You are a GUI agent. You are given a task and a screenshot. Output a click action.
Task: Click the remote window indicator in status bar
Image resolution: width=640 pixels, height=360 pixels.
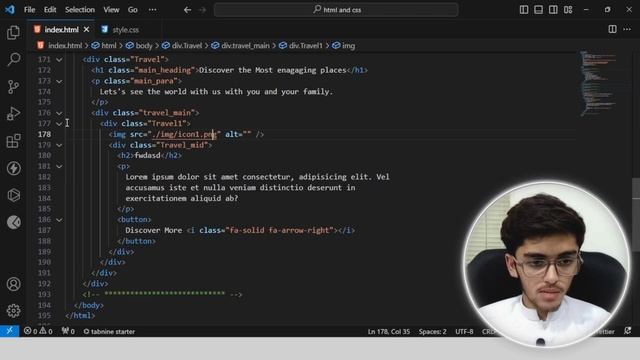(9, 331)
